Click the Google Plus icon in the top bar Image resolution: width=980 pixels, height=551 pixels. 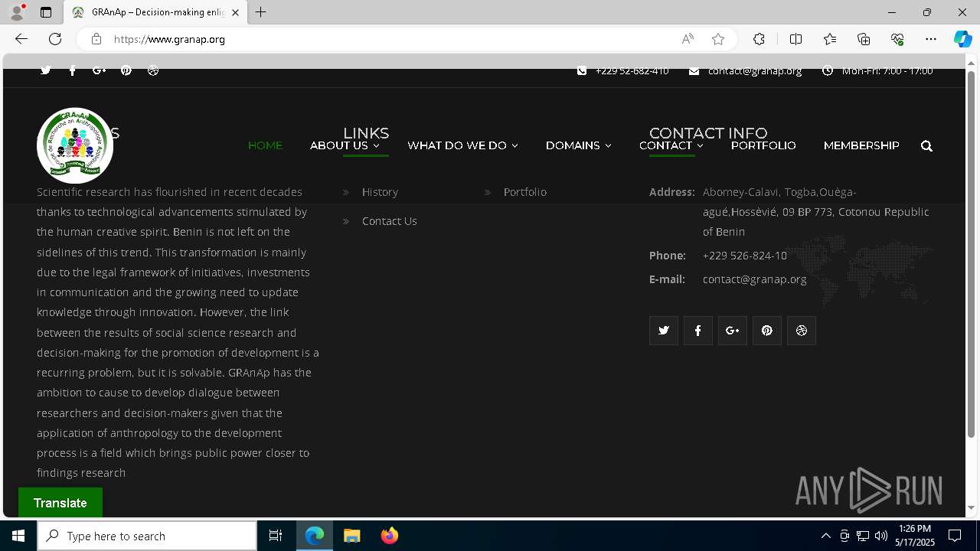(99, 70)
